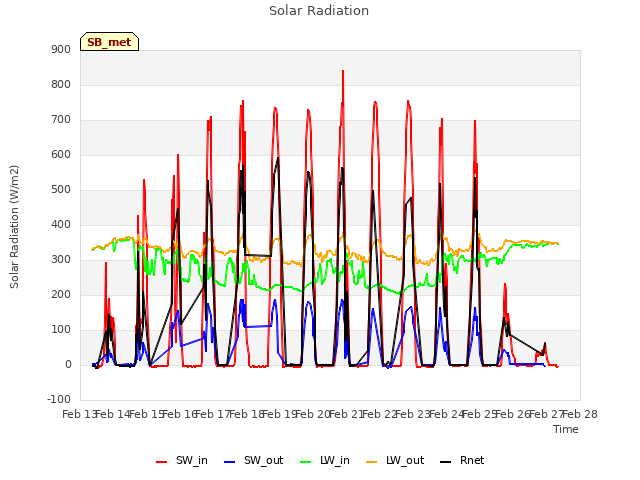
Task: Toggle the LW_out legend entry
Action: (x=395, y=461)
